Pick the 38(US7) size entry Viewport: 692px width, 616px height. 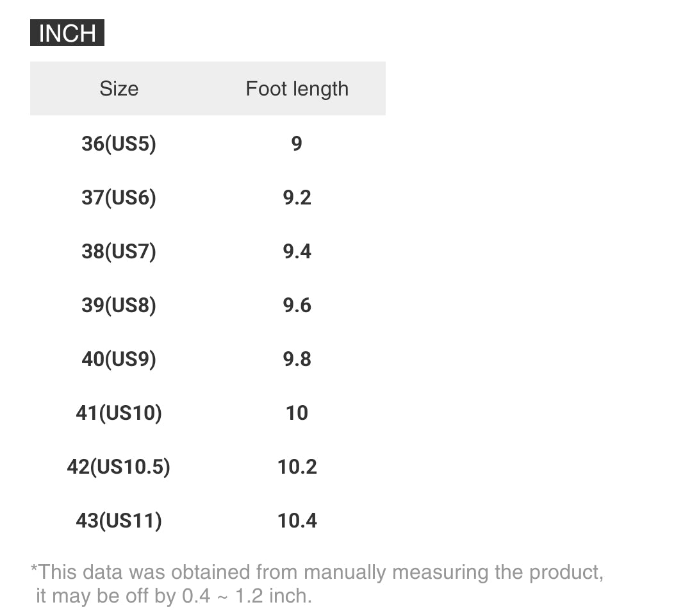[x=119, y=251]
